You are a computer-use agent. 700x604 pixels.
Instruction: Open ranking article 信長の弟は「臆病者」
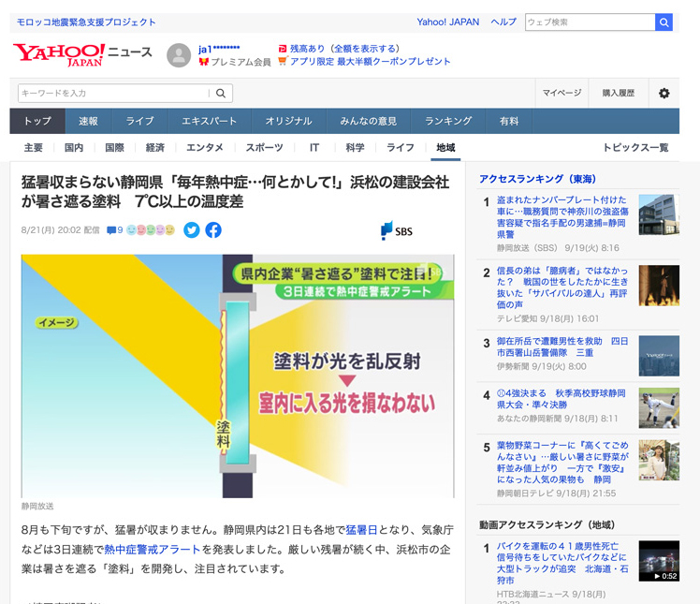(x=562, y=287)
